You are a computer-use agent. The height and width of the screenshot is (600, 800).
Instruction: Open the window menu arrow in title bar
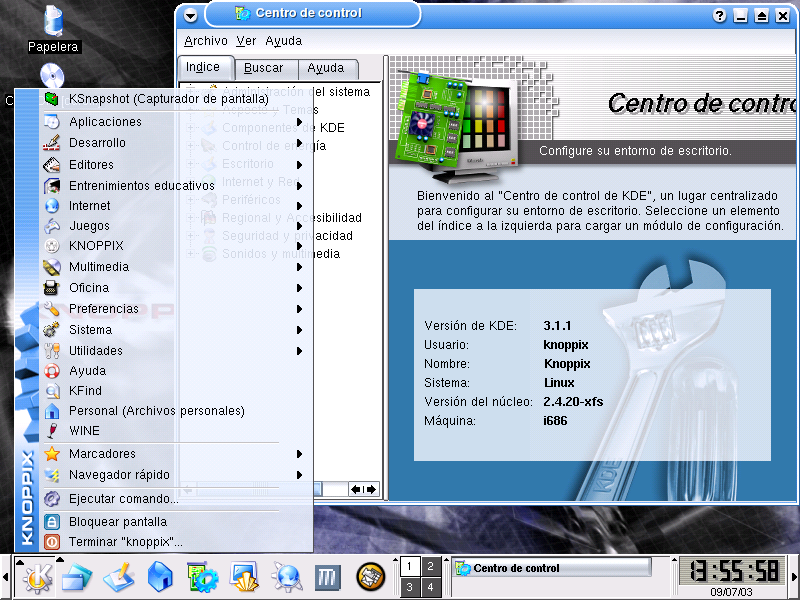click(191, 16)
